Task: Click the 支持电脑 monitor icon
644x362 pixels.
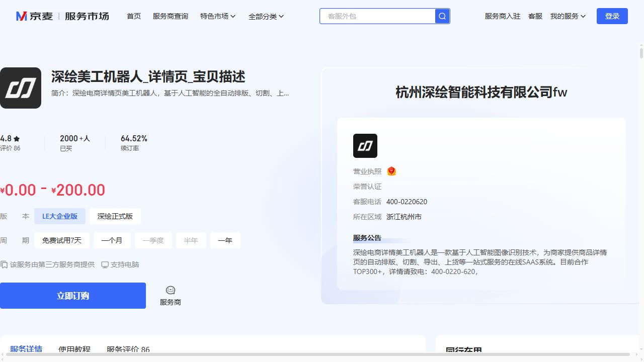Action: 105,264
